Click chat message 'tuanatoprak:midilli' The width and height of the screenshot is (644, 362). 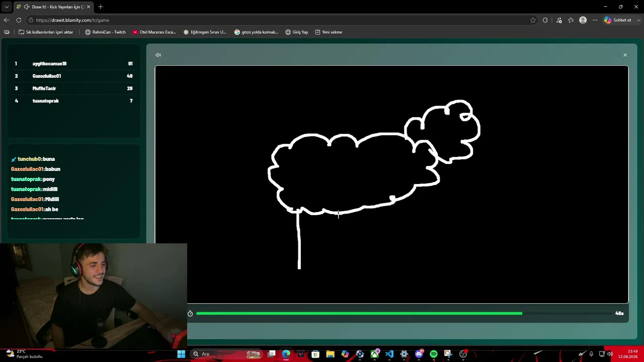pos(34,189)
